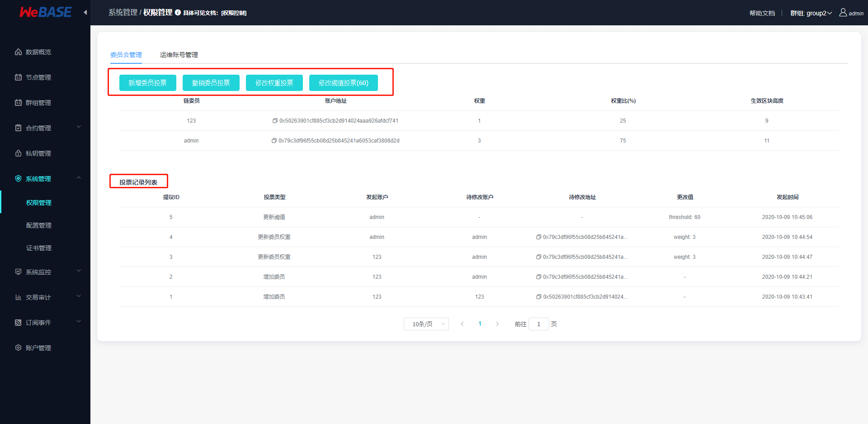868x424 pixels.
Task: Copy address icon in proposal 3 row
Action: (x=539, y=257)
